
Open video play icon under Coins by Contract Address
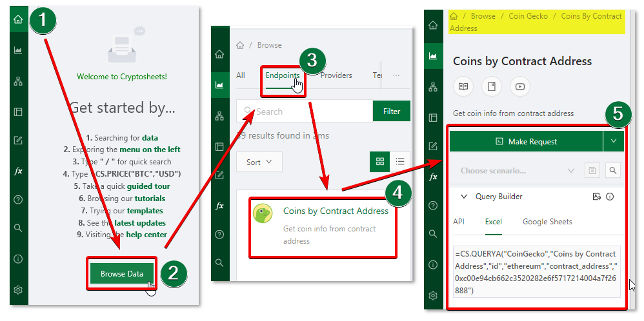coord(520,86)
